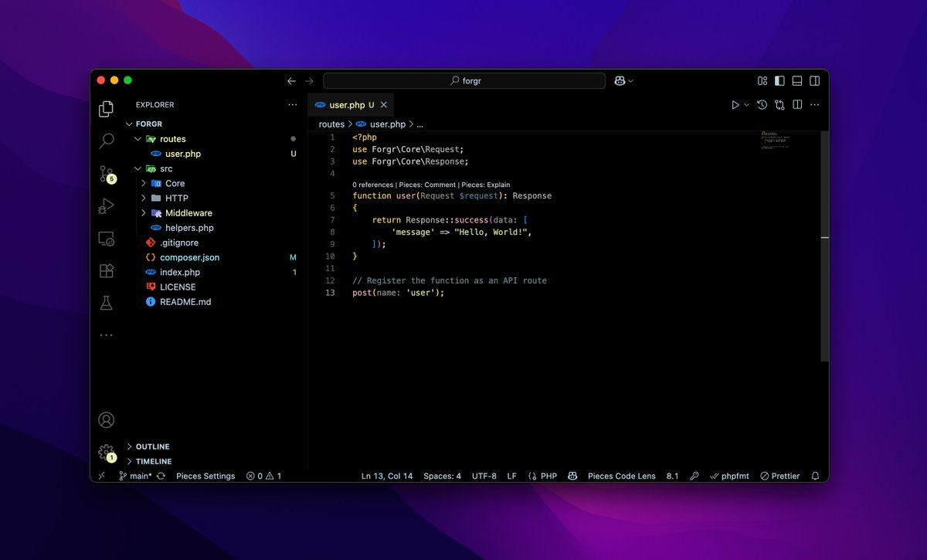The image size is (927, 560).
Task: Switch to the user.php editor tab
Action: point(347,104)
